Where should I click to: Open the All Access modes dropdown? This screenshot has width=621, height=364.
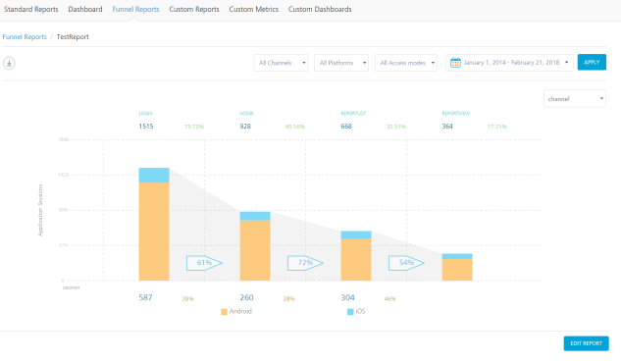pos(406,63)
